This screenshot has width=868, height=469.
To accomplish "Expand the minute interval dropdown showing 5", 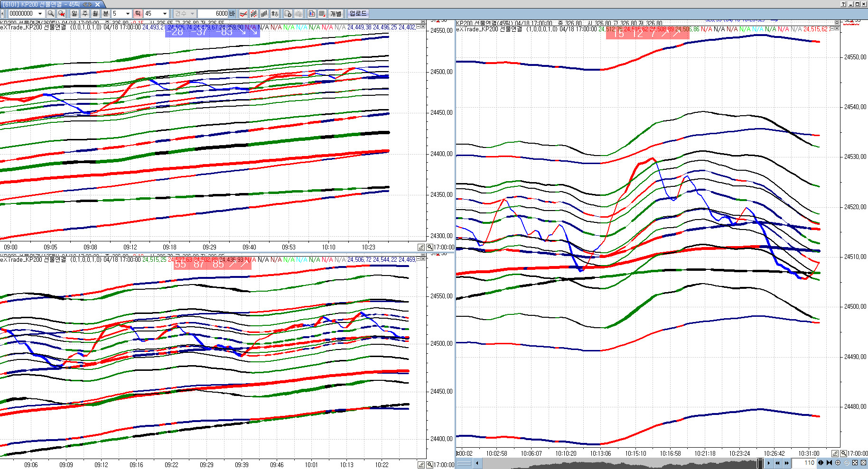I will (128, 14).
